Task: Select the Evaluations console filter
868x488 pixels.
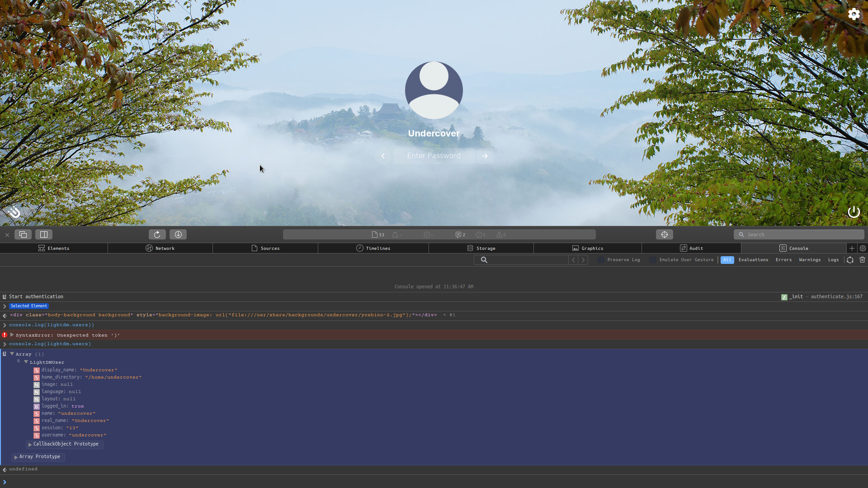Action: click(753, 260)
